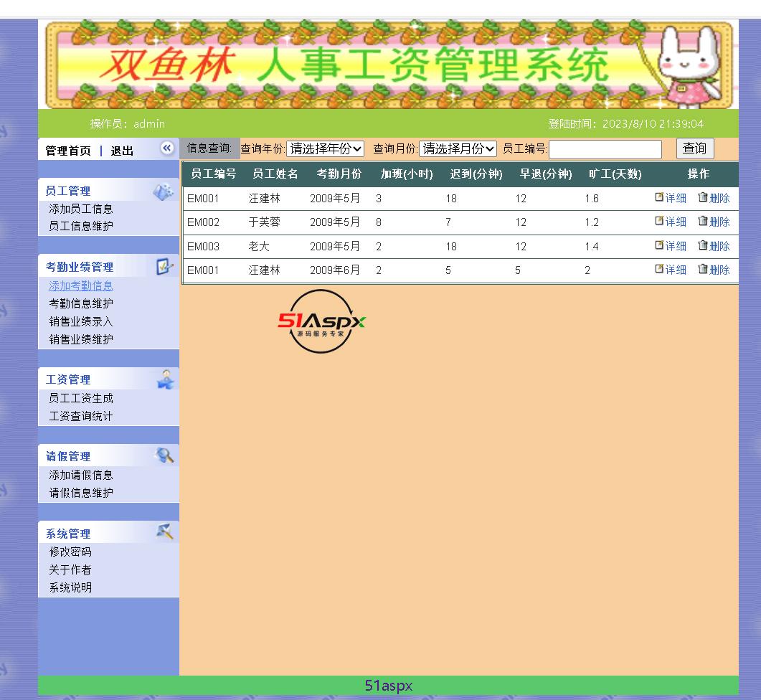This screenshot has height=700, width=761.
Task: Open 员工工资生成 menu item
Action: [81, 398]
